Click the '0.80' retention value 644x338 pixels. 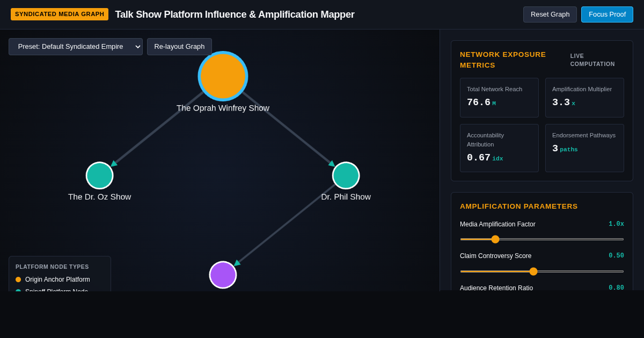click(616, 288)
